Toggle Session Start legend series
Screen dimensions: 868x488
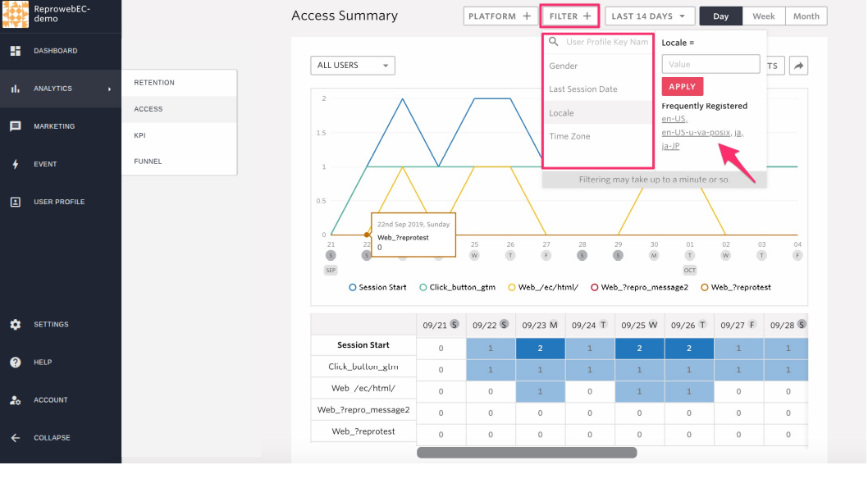(x=377, y=287)
